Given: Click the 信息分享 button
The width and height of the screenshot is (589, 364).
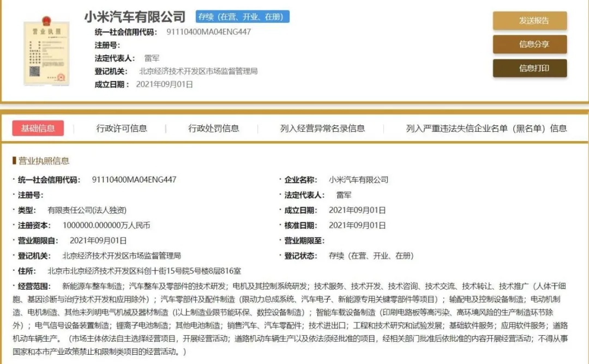Looking at the screenshot, I should (530, 44).
